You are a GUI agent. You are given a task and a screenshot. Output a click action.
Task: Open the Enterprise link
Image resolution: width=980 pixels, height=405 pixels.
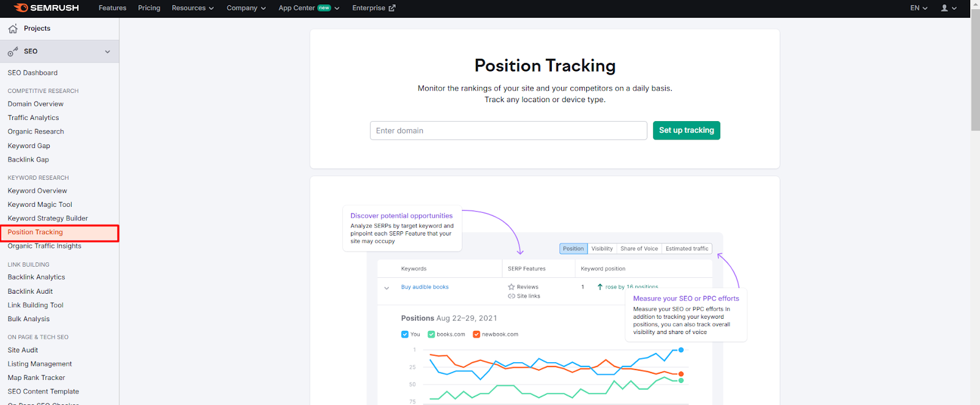point(374,8)
